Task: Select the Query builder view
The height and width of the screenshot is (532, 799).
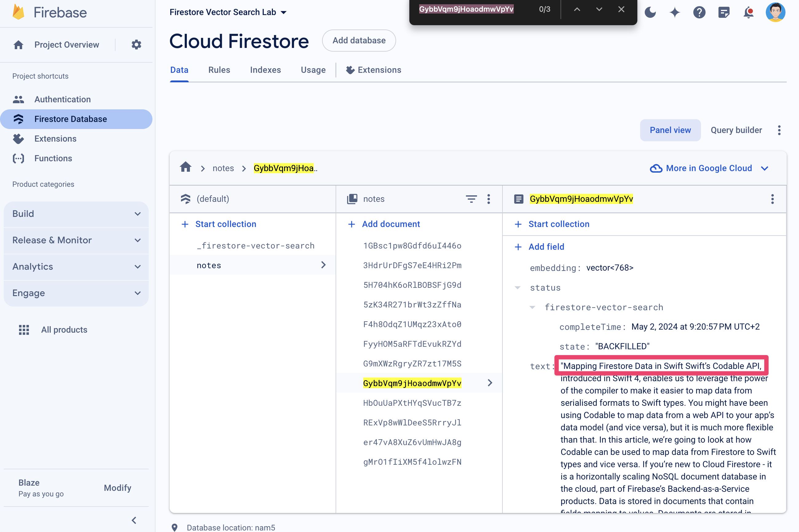Action: [736, 130]
